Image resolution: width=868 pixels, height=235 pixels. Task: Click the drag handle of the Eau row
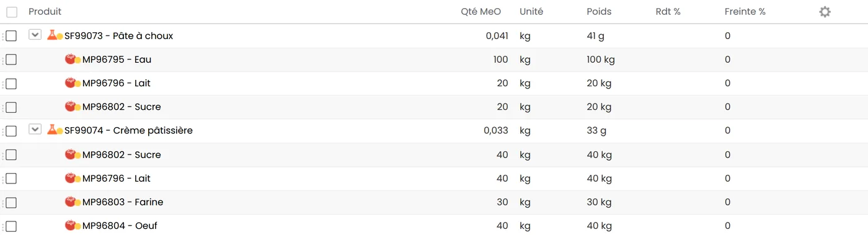click(2, 60)
